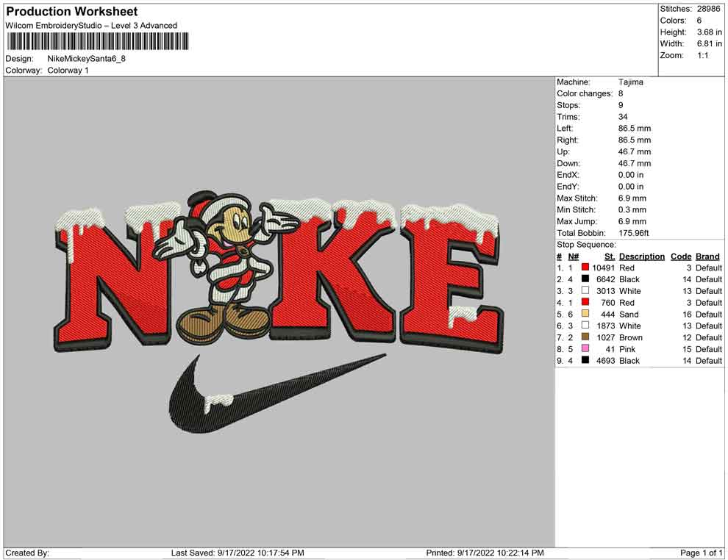Click the Width value 6.81 in
Image resolution: width=728 pixels, height=560 pixels.
(710, 43)
